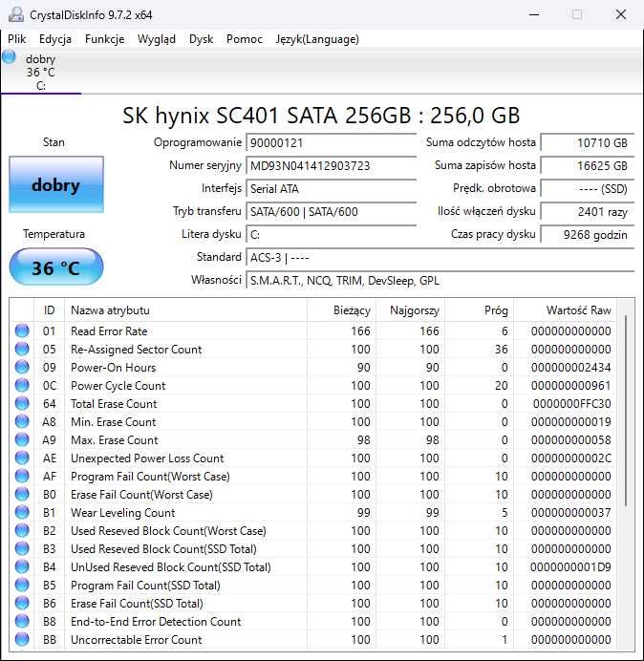The width and height of the screenshot is (644, 661).
Task: Click the vertical scrollbar of the attribute list
Action: point(626,411)
